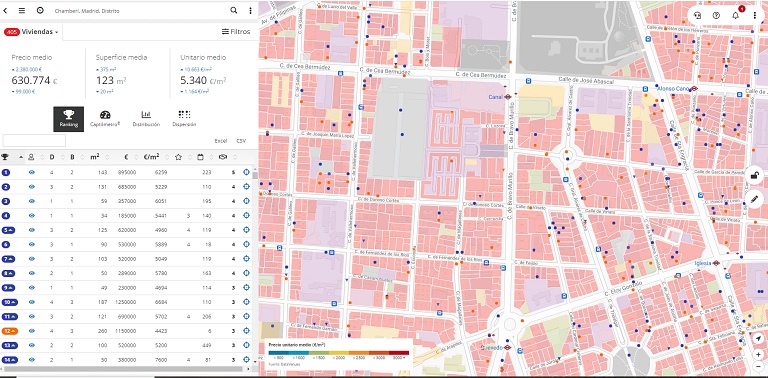Toggle eye visibility for listing 12
Viewport: 768px width, 378px height.
[x=32, y=331]
